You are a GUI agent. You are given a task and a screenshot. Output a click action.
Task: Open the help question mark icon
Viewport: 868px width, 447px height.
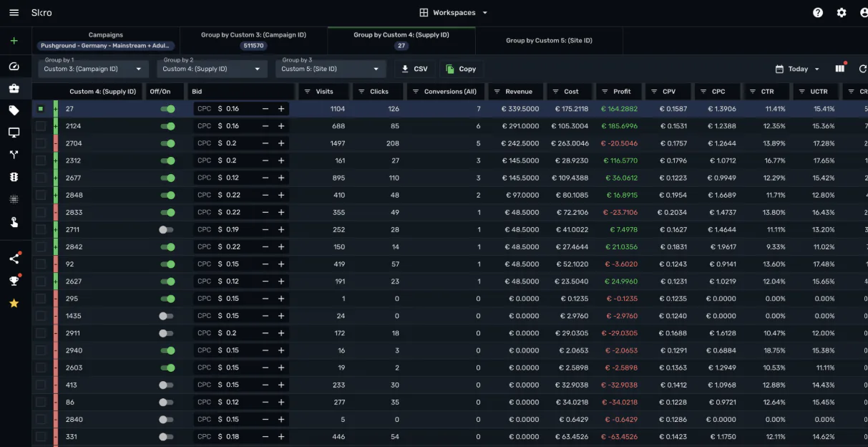click(x=818, y=13)
